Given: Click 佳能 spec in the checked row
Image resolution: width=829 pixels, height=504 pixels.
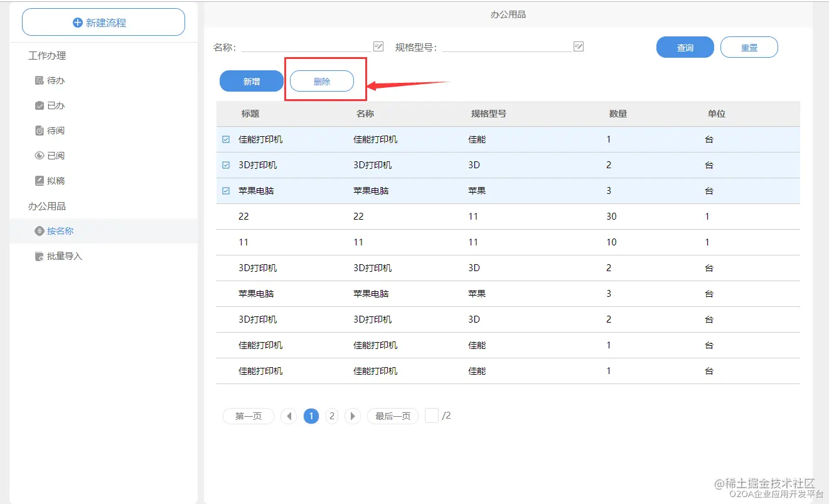Looking at the screenshot, I should [x=477, y=139].
